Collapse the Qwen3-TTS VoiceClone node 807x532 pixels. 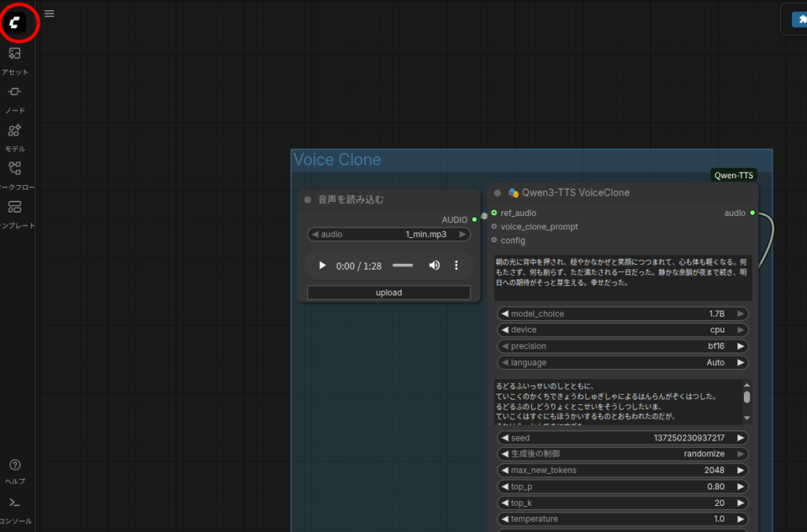(497, 193)
